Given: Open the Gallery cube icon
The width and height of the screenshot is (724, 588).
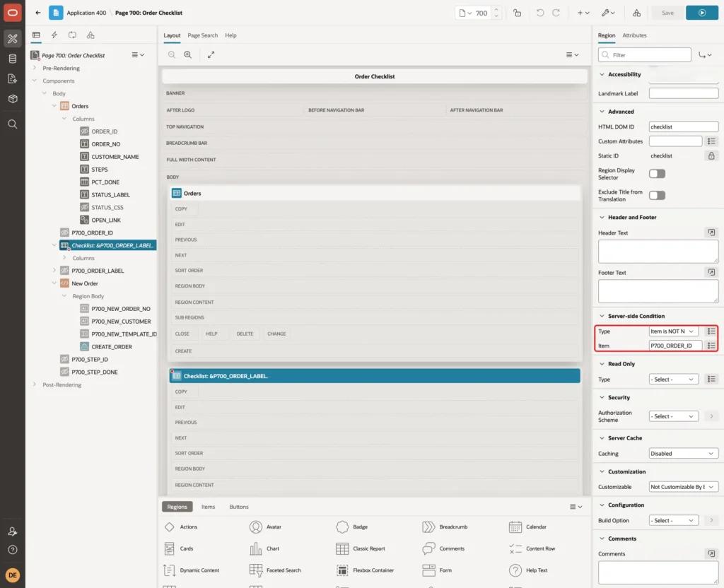Looking at the screenshot, I should point(13,98).
